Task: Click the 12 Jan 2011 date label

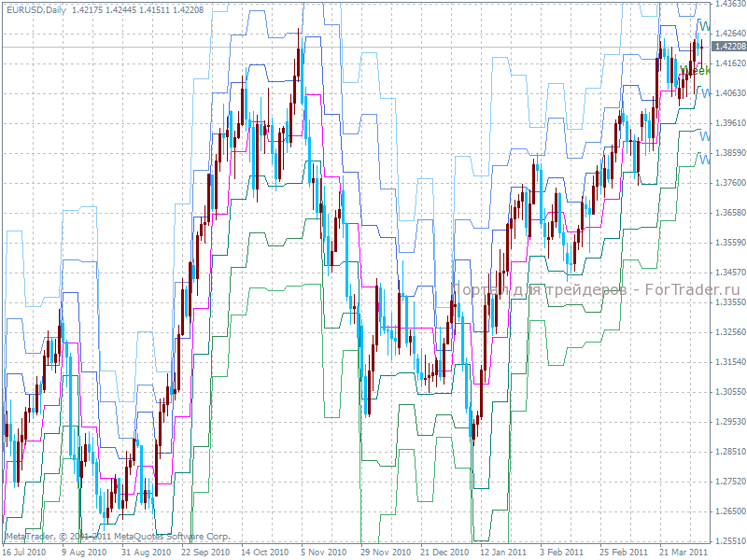Action: click(x=503, y=552)
